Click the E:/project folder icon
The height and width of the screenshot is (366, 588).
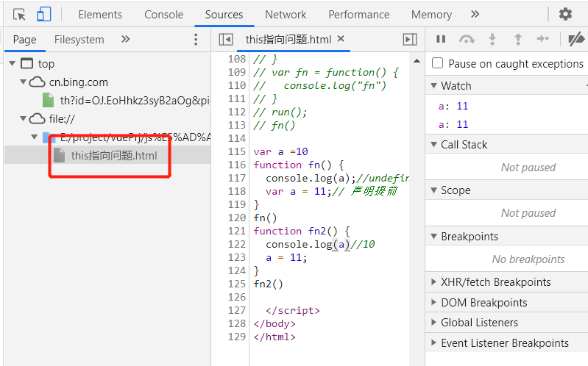[49, 137]
